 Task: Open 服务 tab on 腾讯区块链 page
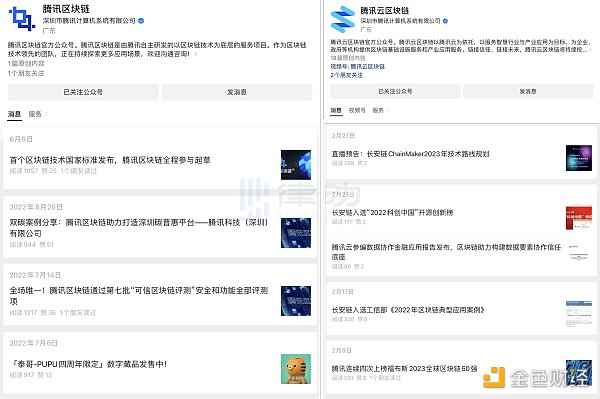coord(35,114)
